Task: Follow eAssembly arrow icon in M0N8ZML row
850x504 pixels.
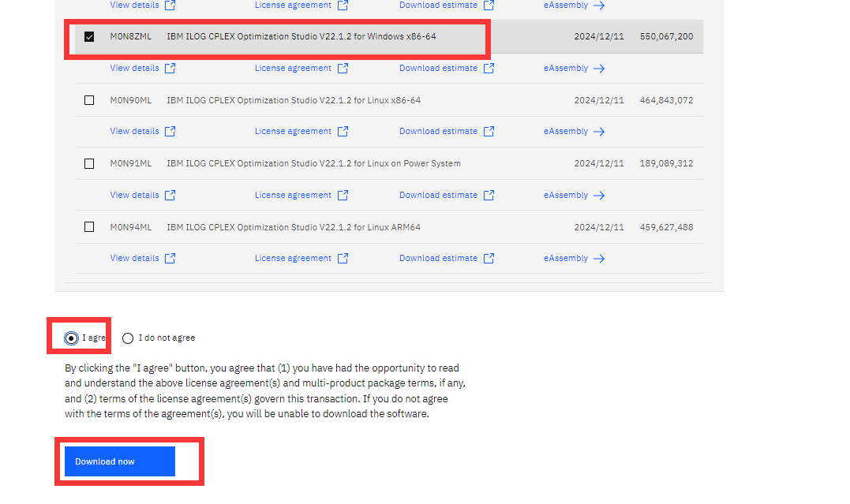Action: click(599, 69)
